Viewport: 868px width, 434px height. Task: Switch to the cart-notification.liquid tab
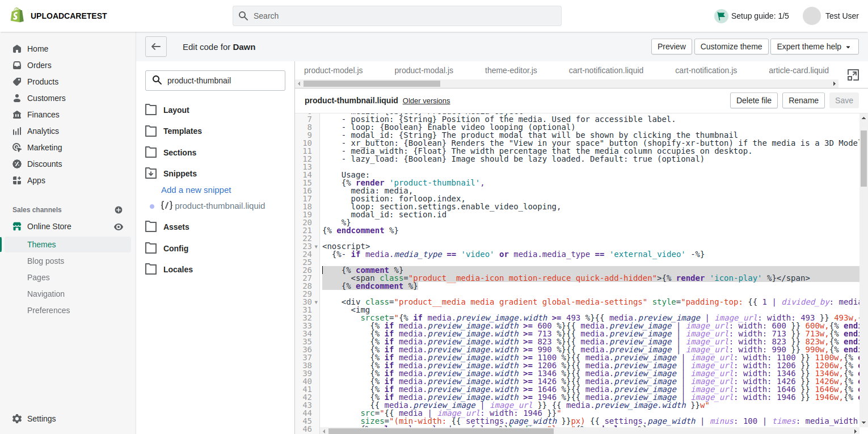tap(606, 70)
